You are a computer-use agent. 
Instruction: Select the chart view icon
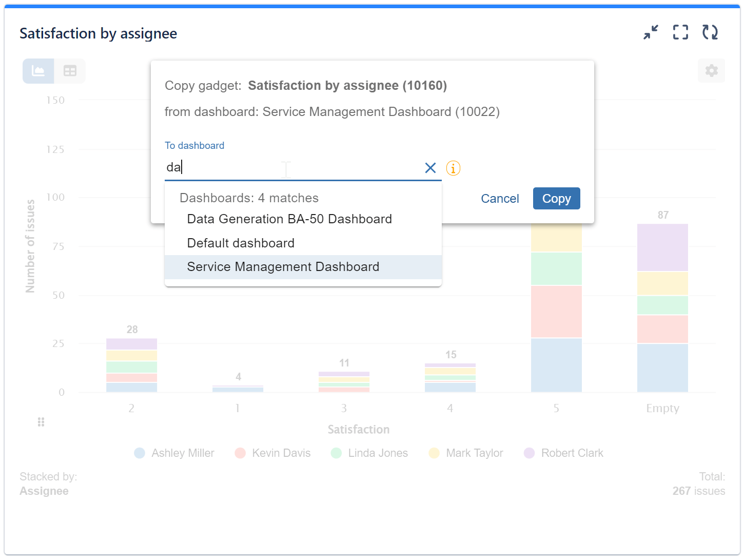pyautogui.click(x=37, y=71)
